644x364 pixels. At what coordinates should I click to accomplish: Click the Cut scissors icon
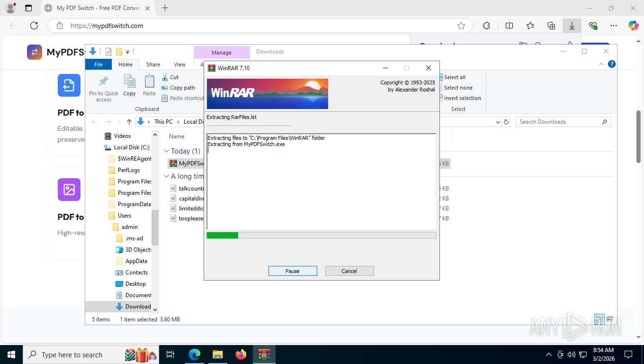tap(165, 77)
